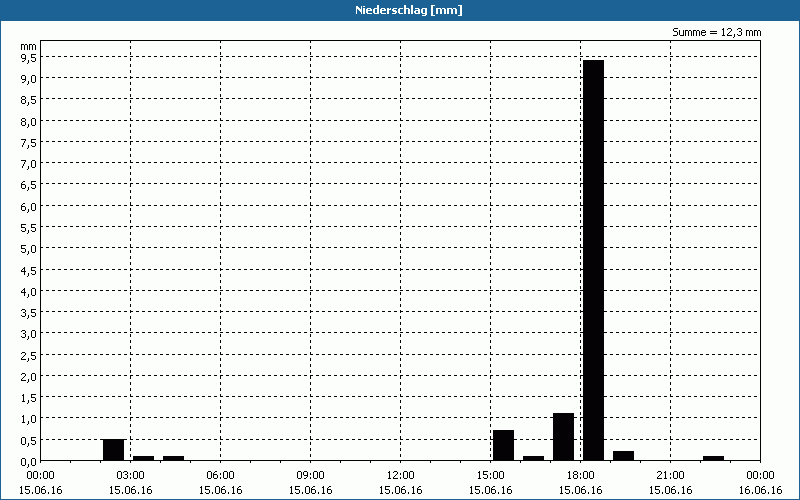This screenshot has height=500, width=800.
Task: Click the 1,1 mm bar just before 18:00
Action: [x=563, y=437]
